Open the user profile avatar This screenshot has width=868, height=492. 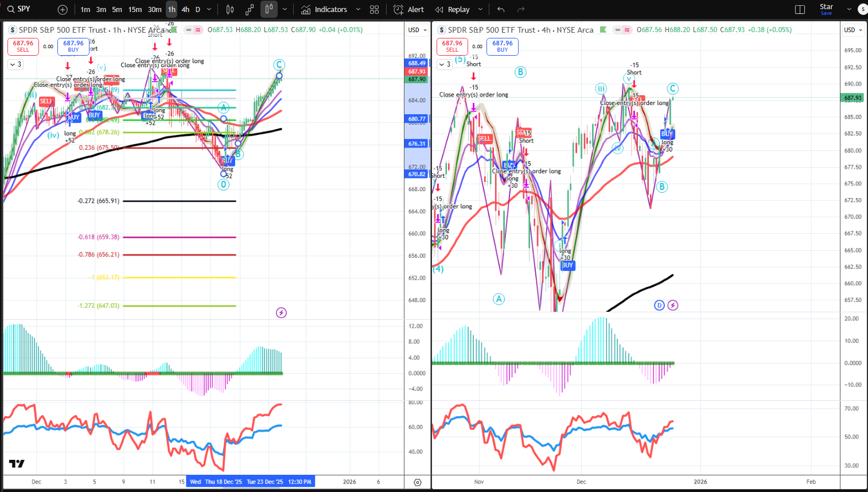[863, 9]
